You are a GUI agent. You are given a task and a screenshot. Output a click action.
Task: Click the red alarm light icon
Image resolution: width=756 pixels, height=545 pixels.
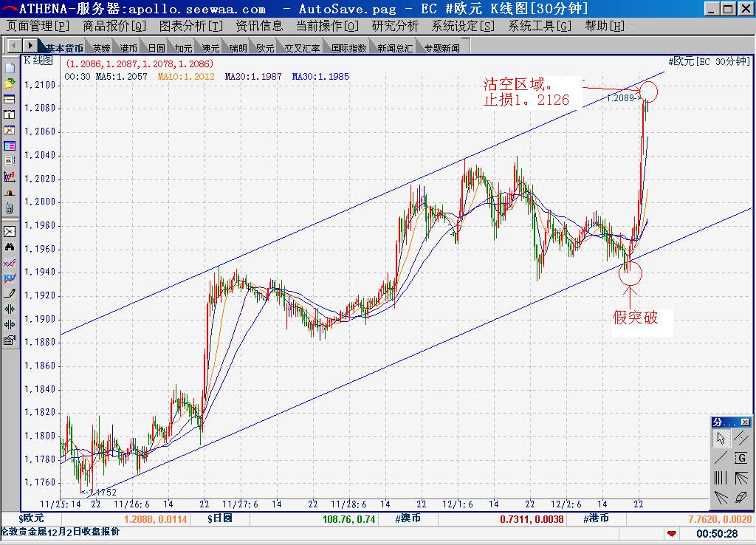tap(10, 193)
